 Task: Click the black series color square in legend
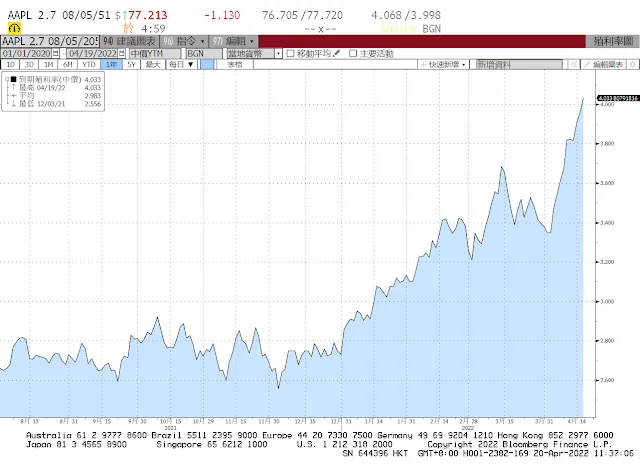pyautogui.click(x=13, y=79)
